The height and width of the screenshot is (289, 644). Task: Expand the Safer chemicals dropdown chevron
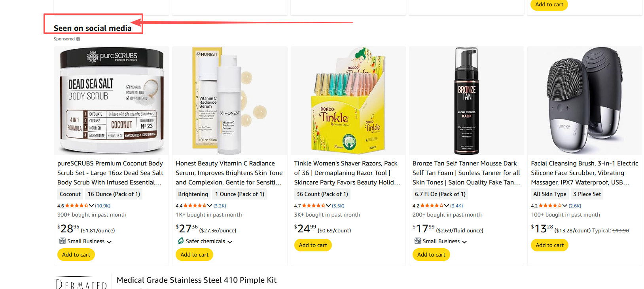[x=230, y=241]
